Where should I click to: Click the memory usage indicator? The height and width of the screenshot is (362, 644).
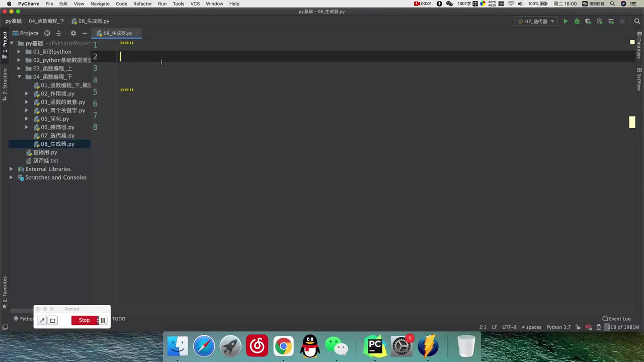point(623,327)
